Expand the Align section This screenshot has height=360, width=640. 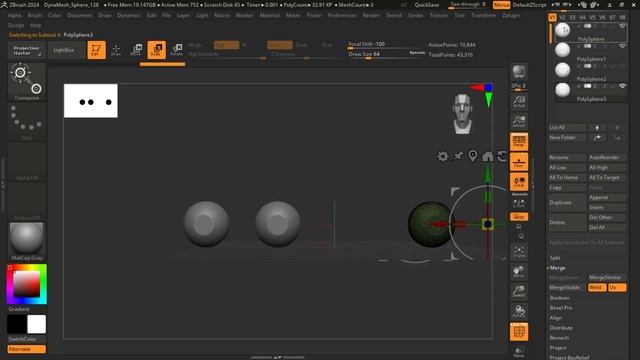tap(556, 318)
